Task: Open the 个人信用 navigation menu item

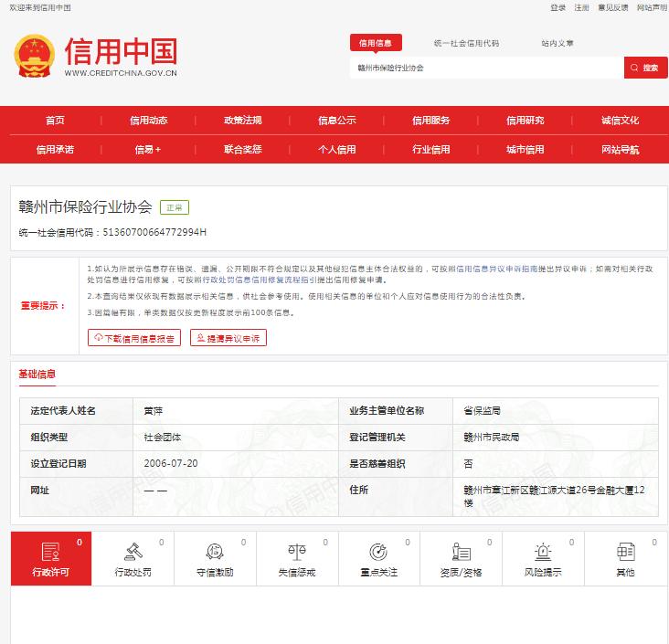Action: coord(337,149)
